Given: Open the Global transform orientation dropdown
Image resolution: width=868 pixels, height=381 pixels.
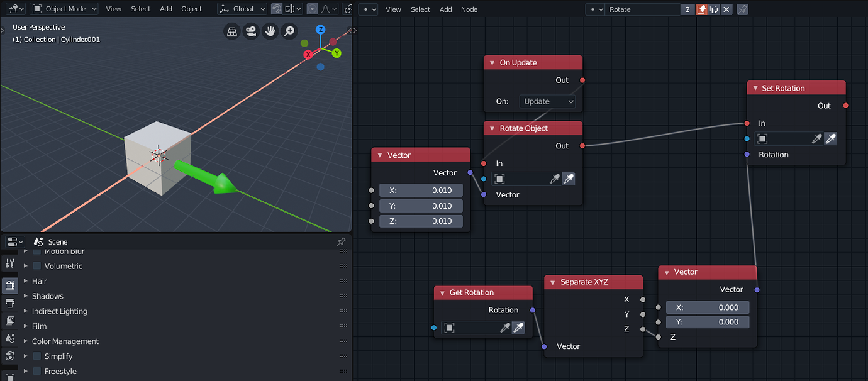Looking at the screenshot, I should 242,9.
